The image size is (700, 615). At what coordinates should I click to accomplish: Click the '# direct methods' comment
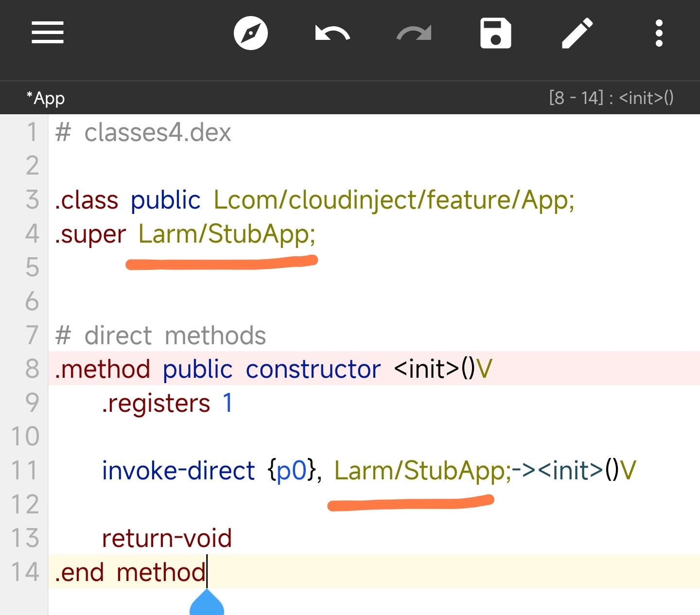click(160, 335)
